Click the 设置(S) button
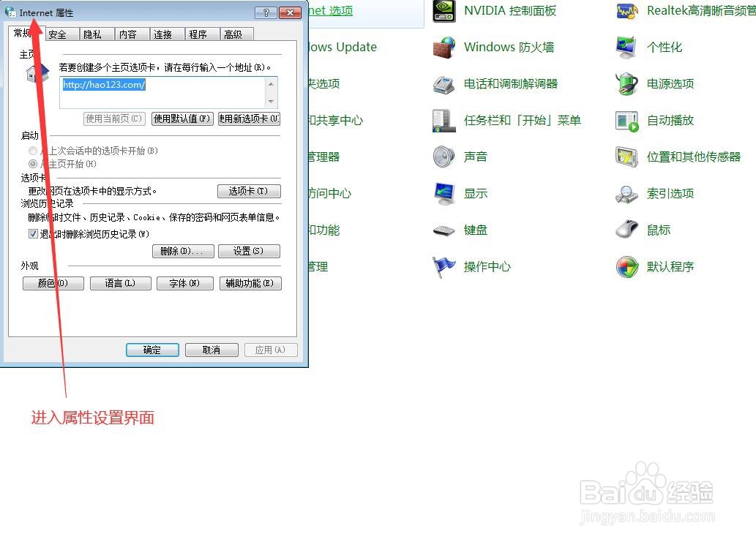The height and width of the screenshot is (542, 756). click(249, 252)
